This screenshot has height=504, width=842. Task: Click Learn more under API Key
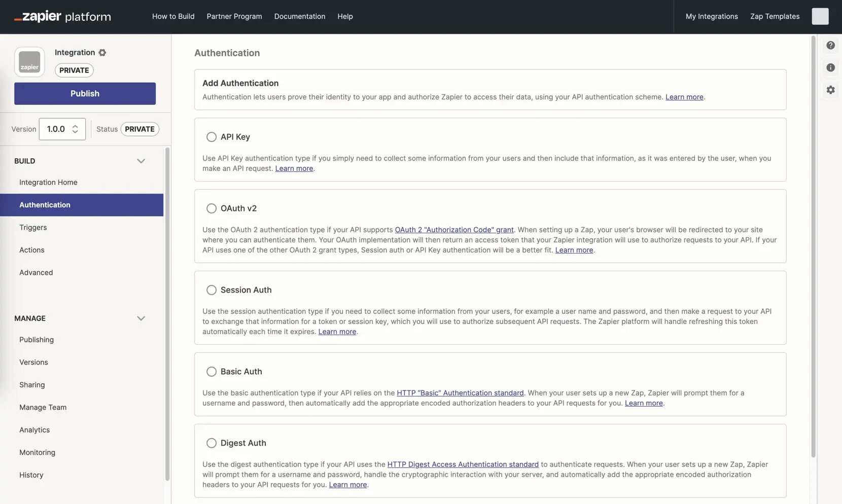coord(294,168)
